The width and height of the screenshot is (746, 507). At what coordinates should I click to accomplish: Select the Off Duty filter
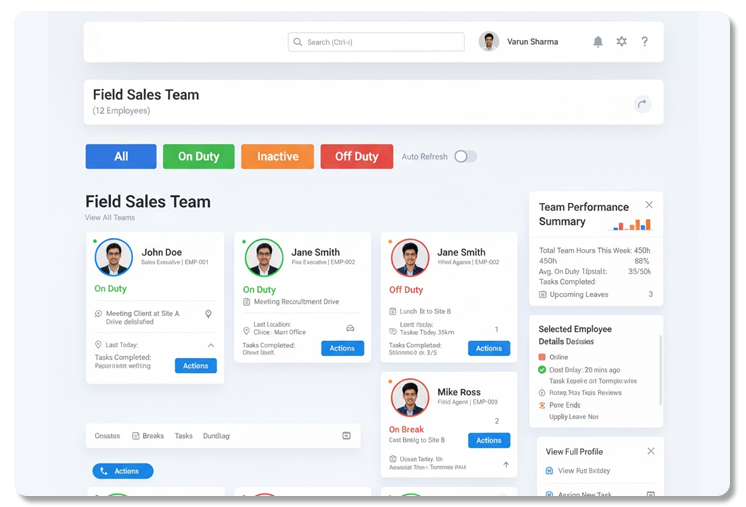point(356,156)
